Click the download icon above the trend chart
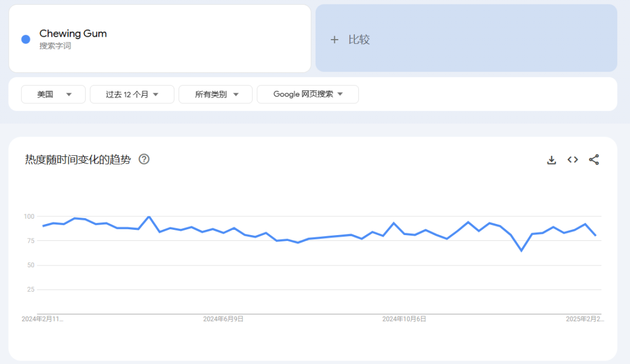Viewport: 630px width, 364px height. tap(551, 159)
